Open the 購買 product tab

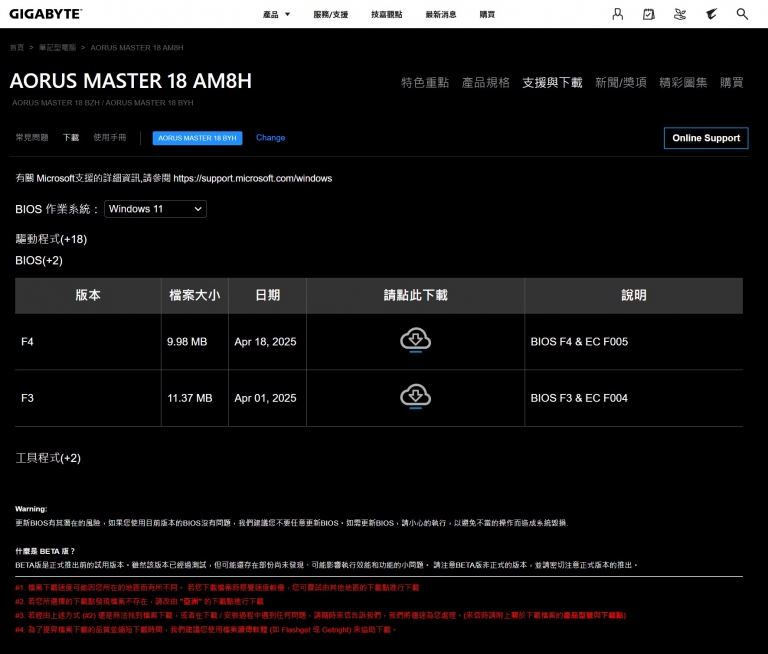731,83
